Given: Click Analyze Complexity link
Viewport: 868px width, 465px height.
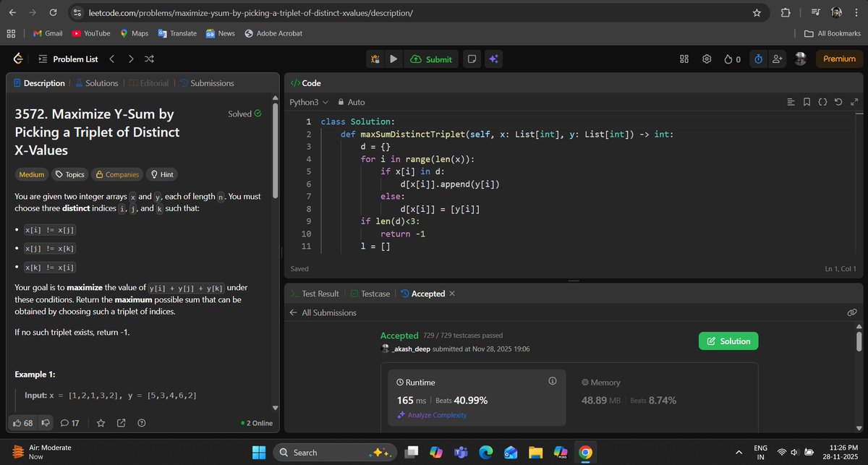Looking at the screenshot, I should (x=431, y=415).
